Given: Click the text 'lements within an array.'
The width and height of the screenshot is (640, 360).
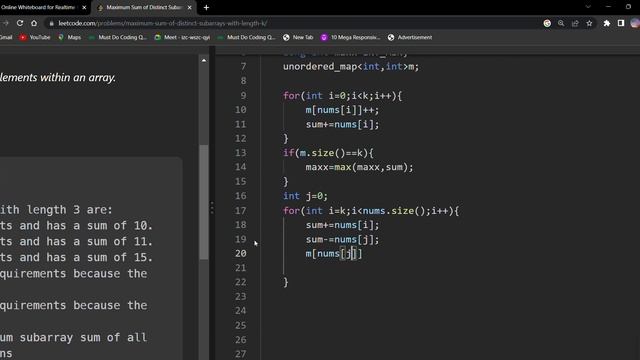Looking at the screenshot, I should pos(58,78).
